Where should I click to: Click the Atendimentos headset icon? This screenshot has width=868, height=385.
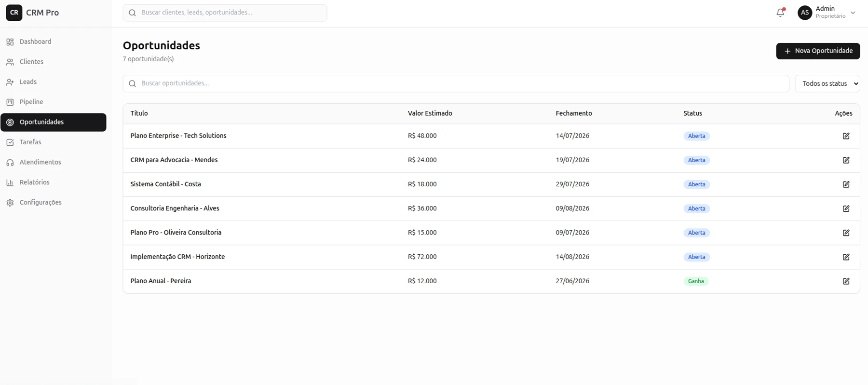click(x=10, y=163)
